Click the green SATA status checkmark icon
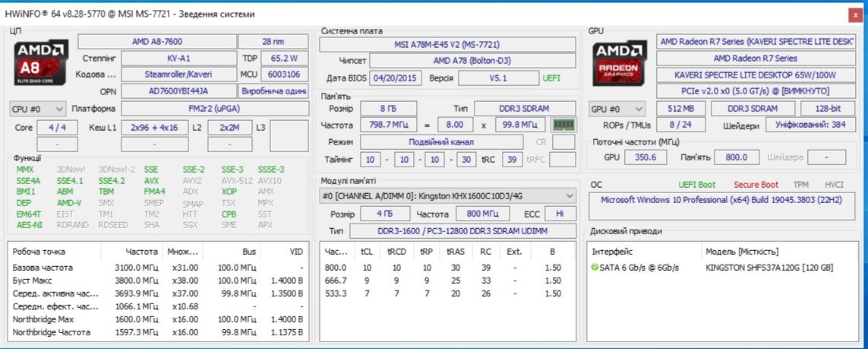 595,268
